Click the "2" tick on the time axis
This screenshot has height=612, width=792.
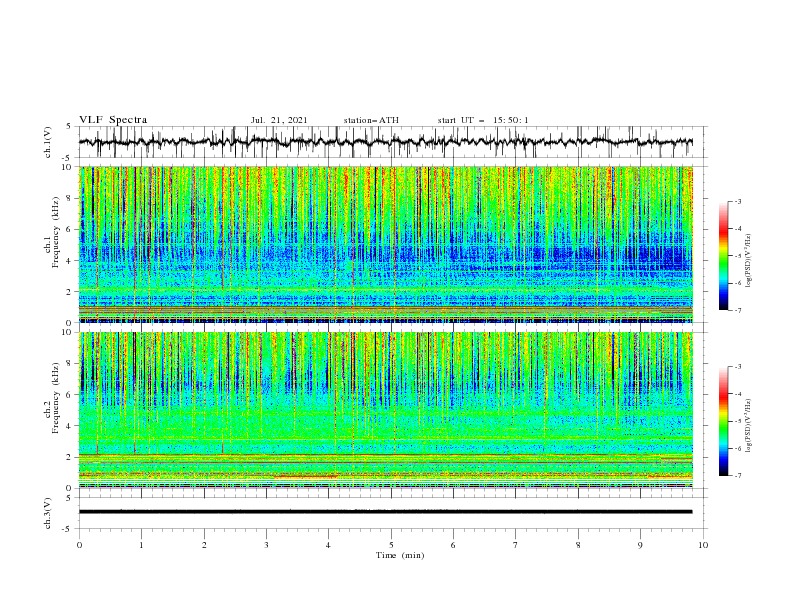pyautogui.click(x=204, y=545)
